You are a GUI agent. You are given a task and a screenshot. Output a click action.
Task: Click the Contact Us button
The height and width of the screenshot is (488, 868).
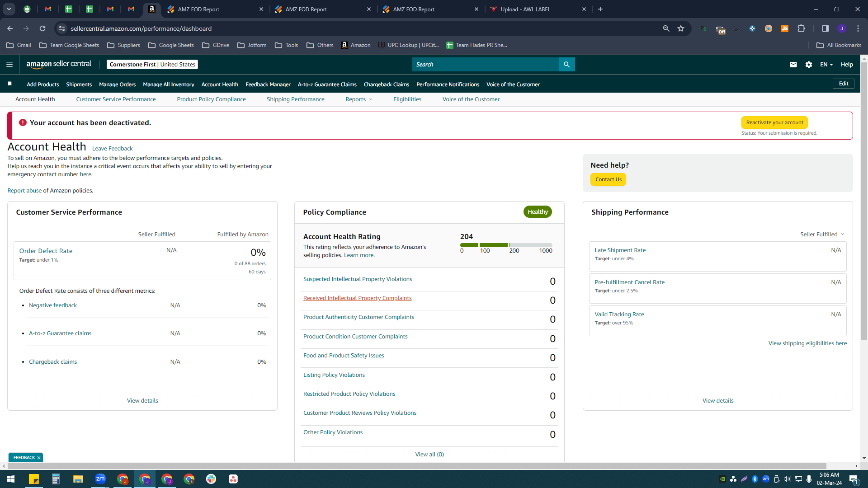608,179
